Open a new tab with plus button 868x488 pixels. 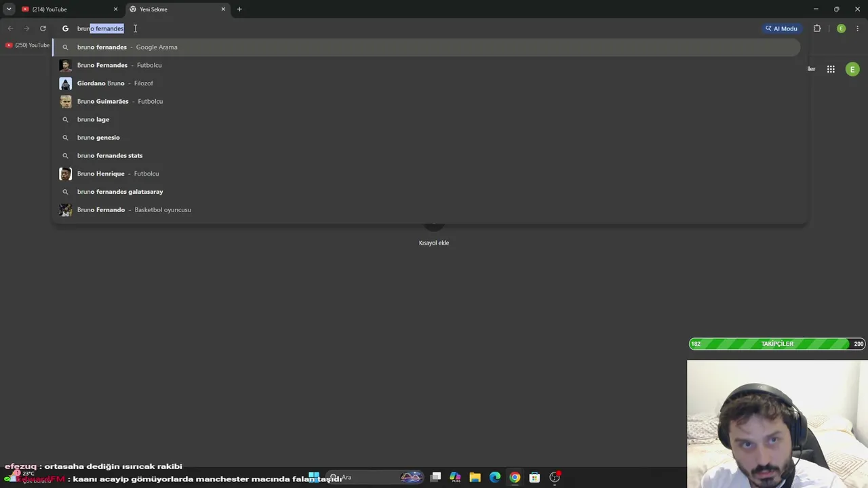[x=239, y=9]
